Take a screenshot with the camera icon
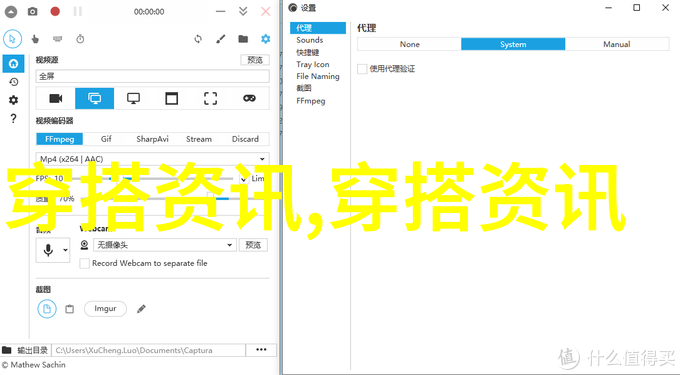The height and width of the screenshot is (375, 680). click(33, 12)
